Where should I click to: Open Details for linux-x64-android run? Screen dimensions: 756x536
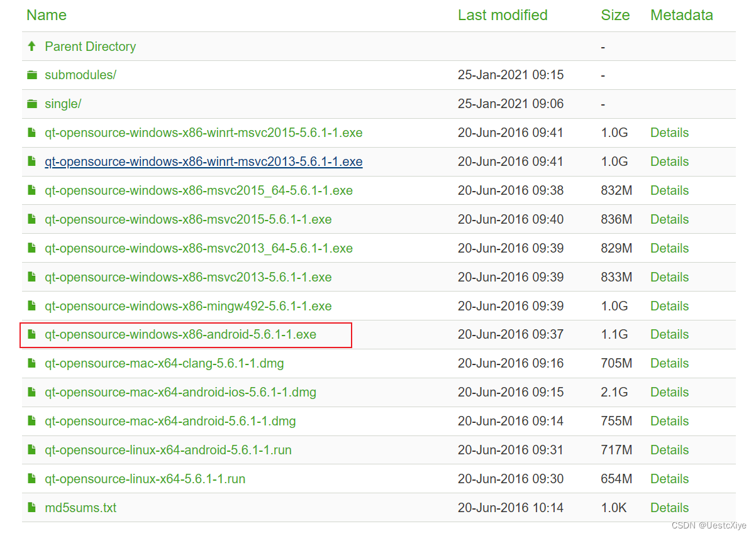point(669,450)
